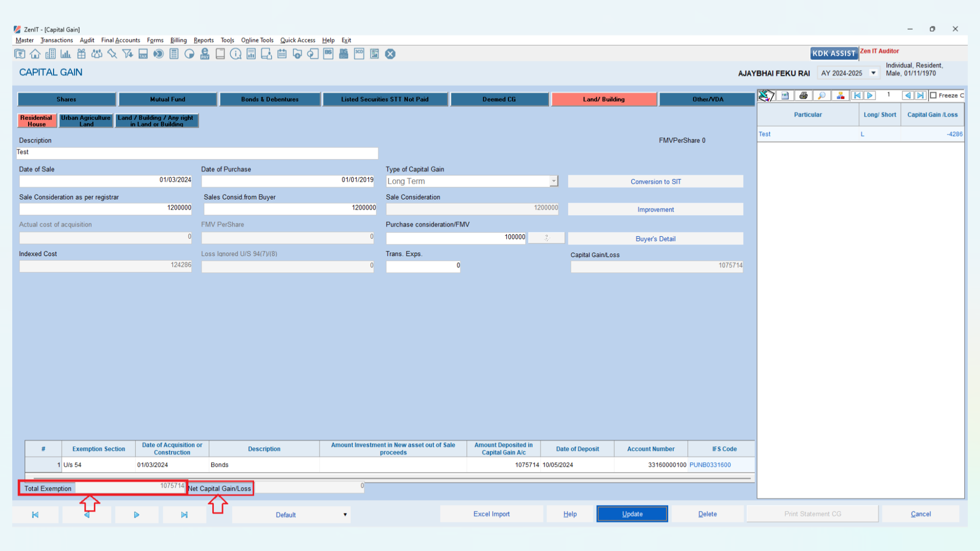
Task: Click the Date of Purchase field
Action: pos(287,180)
